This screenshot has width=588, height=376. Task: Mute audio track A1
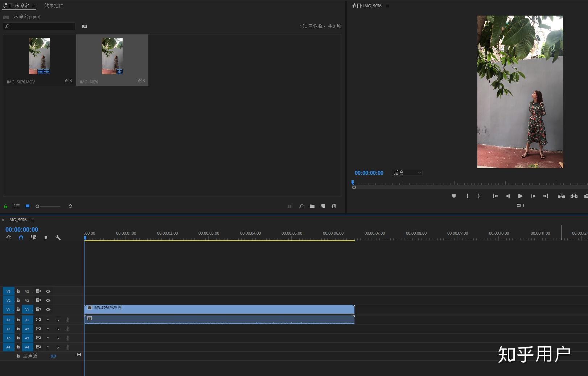coord(48,320)
